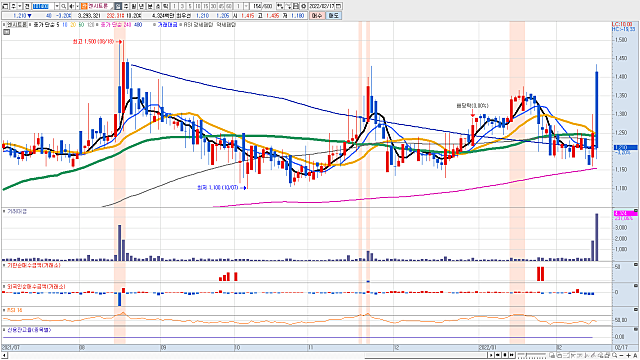Screen dimensions: 640x360
Task: Switch chart to tick (틱) period
Action: (x=165, y=6)
